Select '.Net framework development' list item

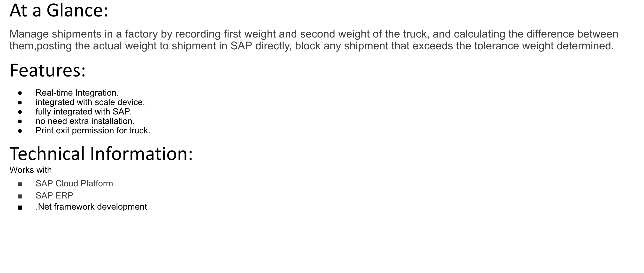click(x=91, y=207)
